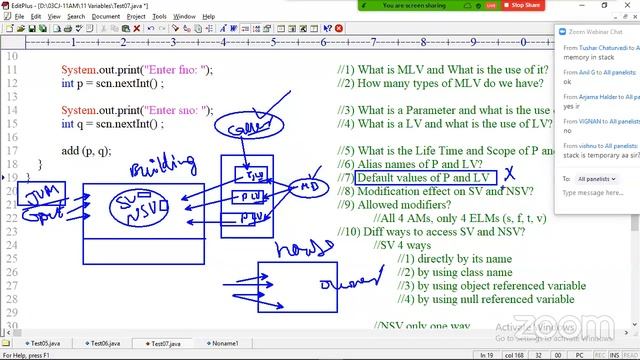
Task: Open the File menu
Action: pyautogui.click(x=19, y=17)
